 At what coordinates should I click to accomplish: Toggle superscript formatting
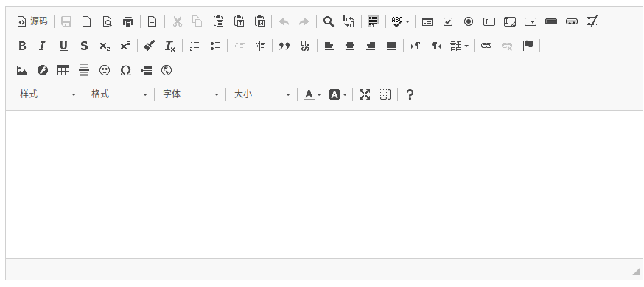click(x=125, y=46)
